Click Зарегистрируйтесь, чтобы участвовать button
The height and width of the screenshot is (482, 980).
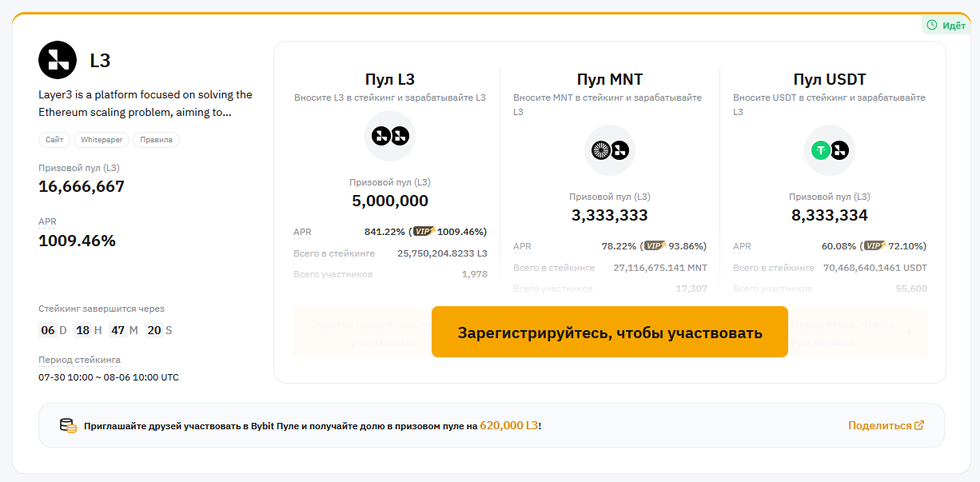tap(610, 332)
